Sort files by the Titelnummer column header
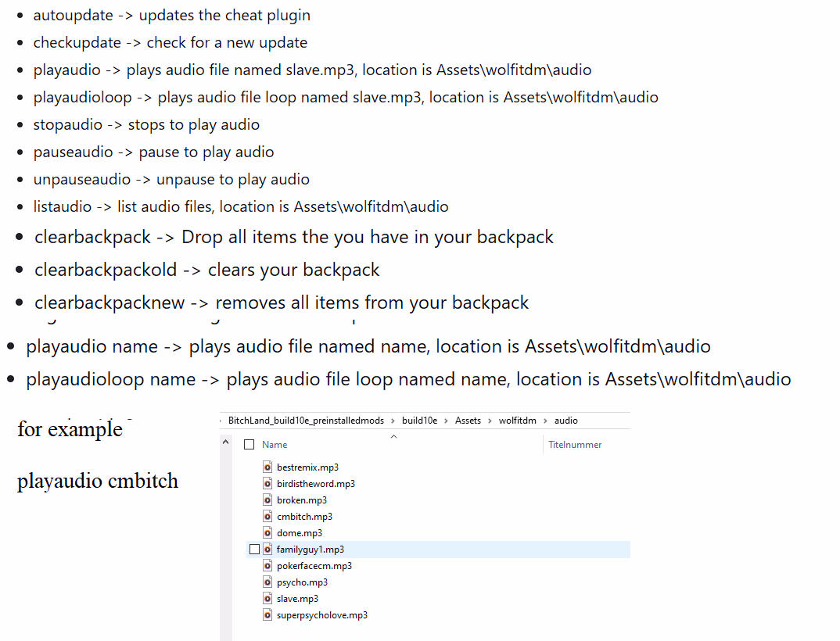 (575, 445)
